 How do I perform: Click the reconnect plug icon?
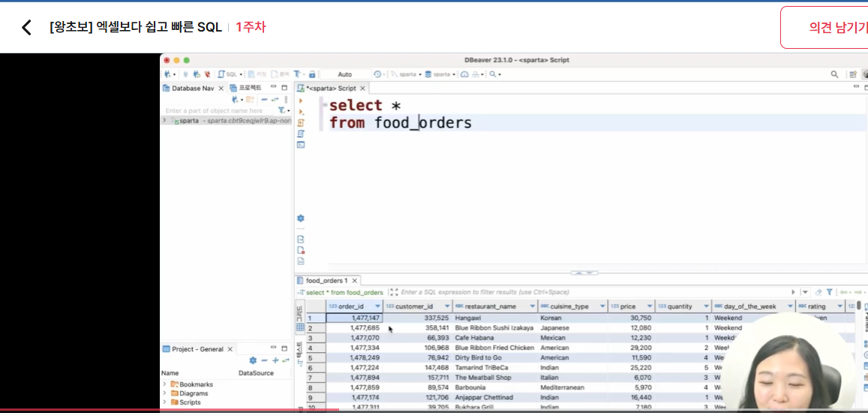tap(197, 74)
